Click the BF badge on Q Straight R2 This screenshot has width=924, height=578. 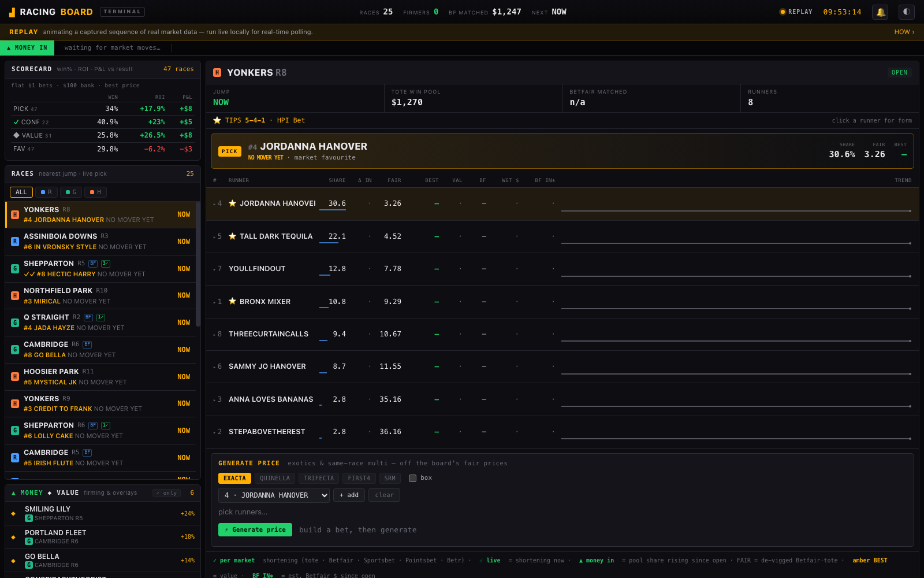pyautogui.click(x=88, y=317)
